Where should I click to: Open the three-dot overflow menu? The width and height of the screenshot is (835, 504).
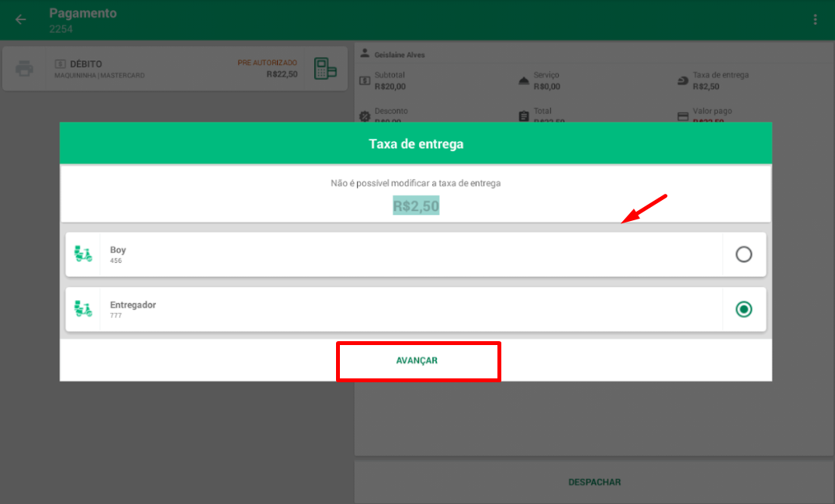pyautogui.click(x=815, y=19)
